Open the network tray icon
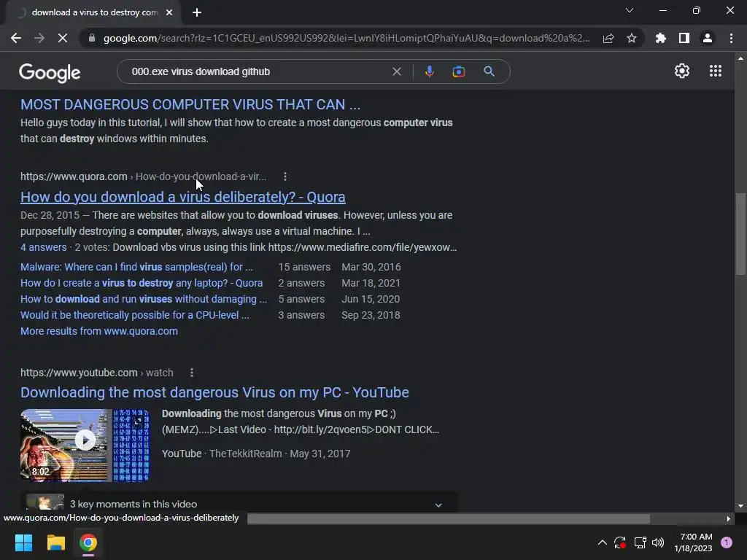747x560 pixels. (x=640, y=542)
